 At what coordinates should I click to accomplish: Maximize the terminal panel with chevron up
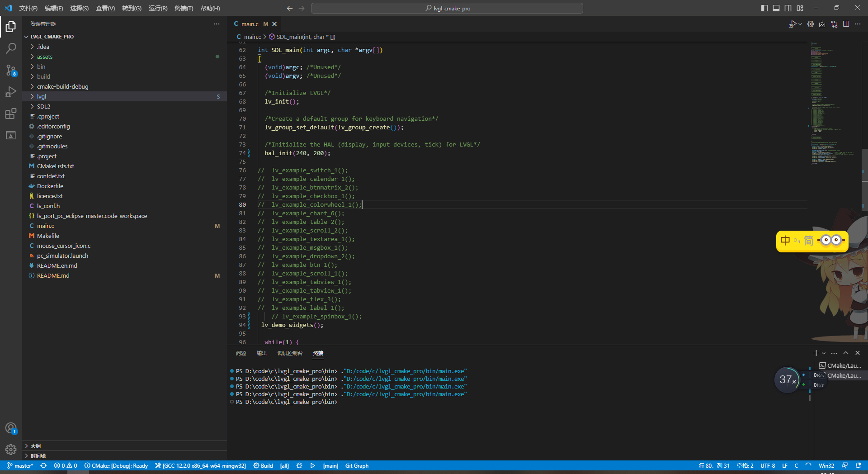click(846, 353)
